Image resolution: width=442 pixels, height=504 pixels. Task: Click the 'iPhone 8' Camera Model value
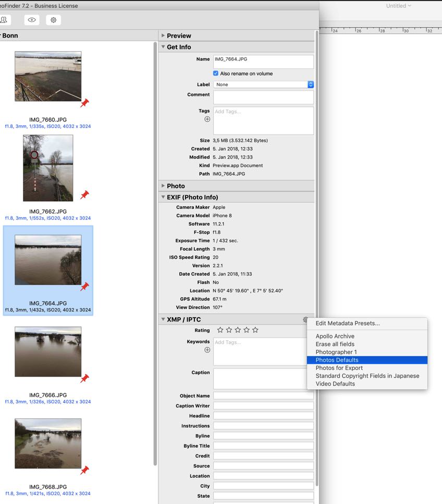(x=222, y=215)
